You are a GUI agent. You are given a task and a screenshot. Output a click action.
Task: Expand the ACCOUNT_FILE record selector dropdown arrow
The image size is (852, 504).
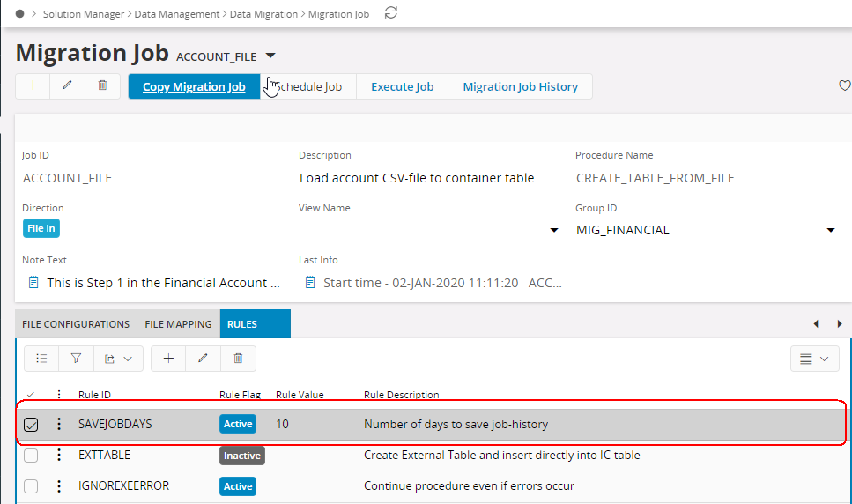(x=270, y=56)
